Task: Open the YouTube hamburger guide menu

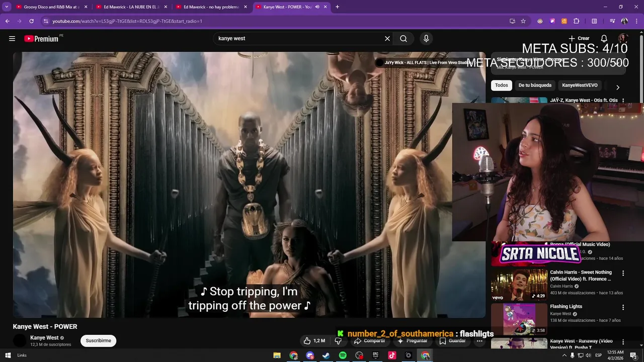Action: (x=12, y=39)
